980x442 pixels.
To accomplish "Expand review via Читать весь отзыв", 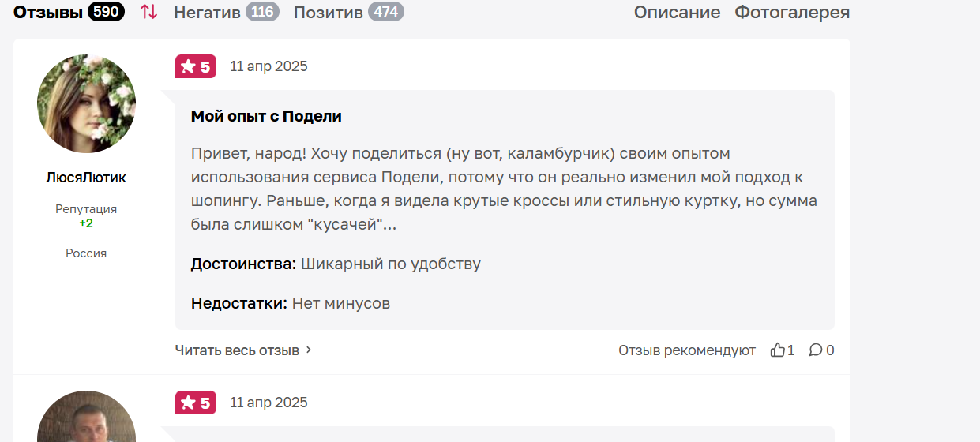I will [x=237, y=350].
